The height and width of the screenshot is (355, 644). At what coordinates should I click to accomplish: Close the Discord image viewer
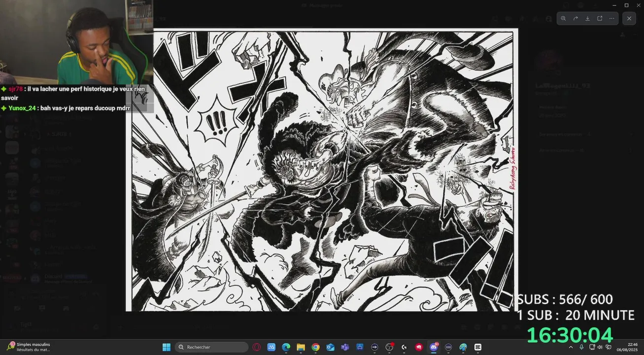(629, 18)
